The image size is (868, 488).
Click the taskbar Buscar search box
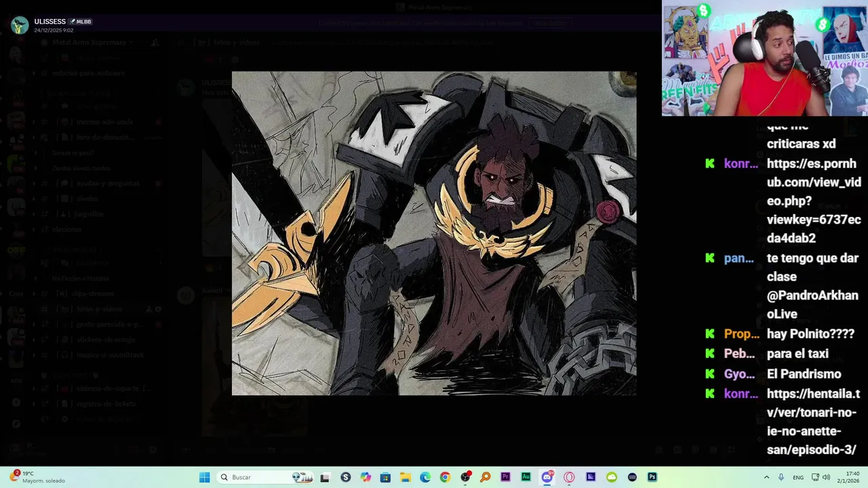coord(264,477)
